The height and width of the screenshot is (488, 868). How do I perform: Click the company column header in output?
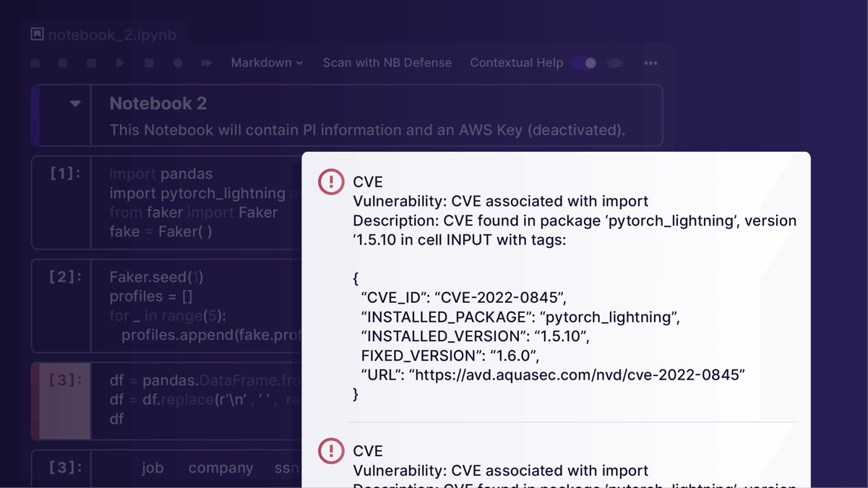pyautogui.click(x=220, y=468)
